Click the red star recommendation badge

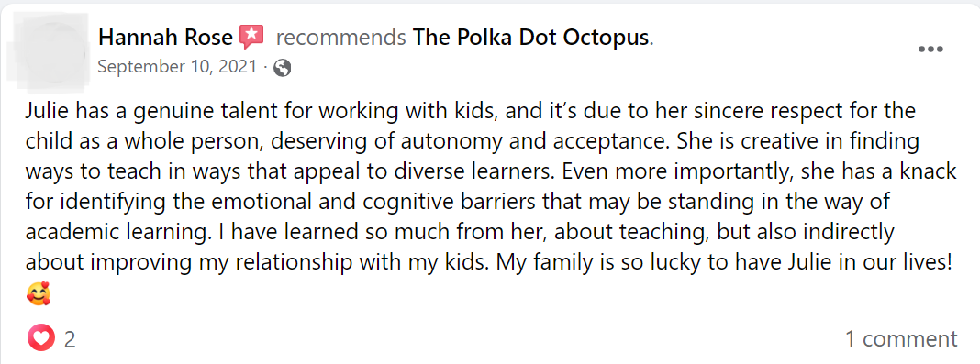(x=251, y=39)
